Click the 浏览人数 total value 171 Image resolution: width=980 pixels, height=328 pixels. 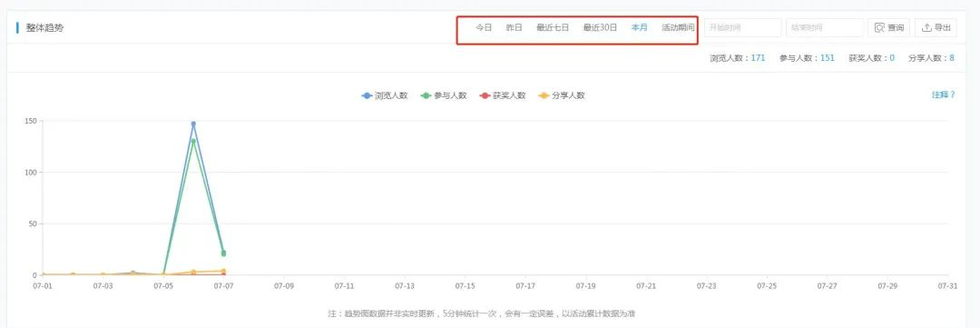[x=758, y=57]
